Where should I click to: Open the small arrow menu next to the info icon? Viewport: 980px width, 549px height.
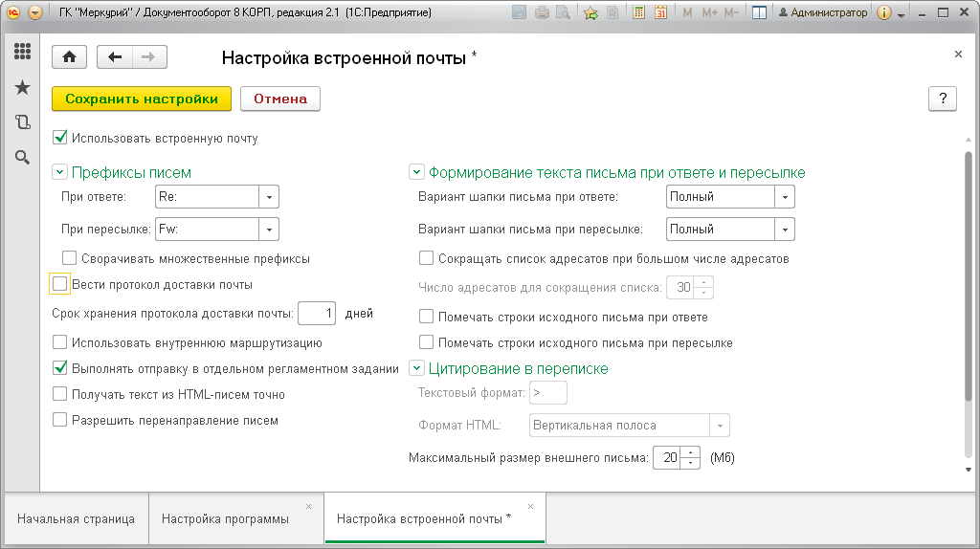[x=902, y=13]
